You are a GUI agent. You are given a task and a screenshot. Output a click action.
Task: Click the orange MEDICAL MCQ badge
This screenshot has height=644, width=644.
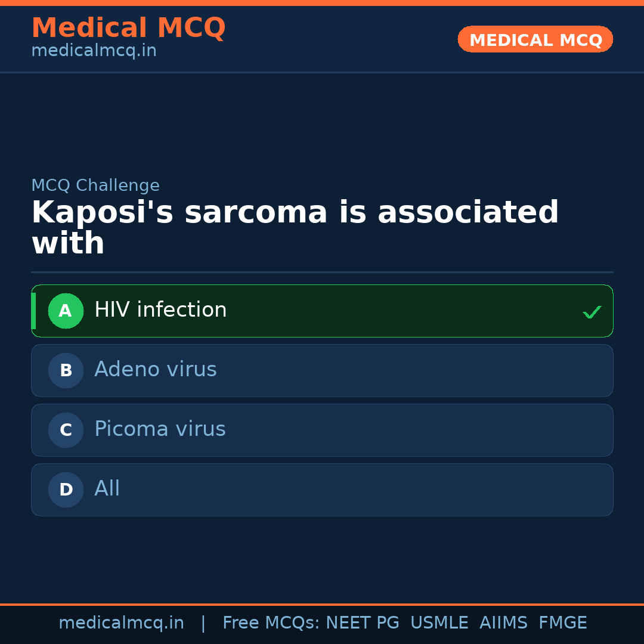pyautogui.click(x=535, y=39)
